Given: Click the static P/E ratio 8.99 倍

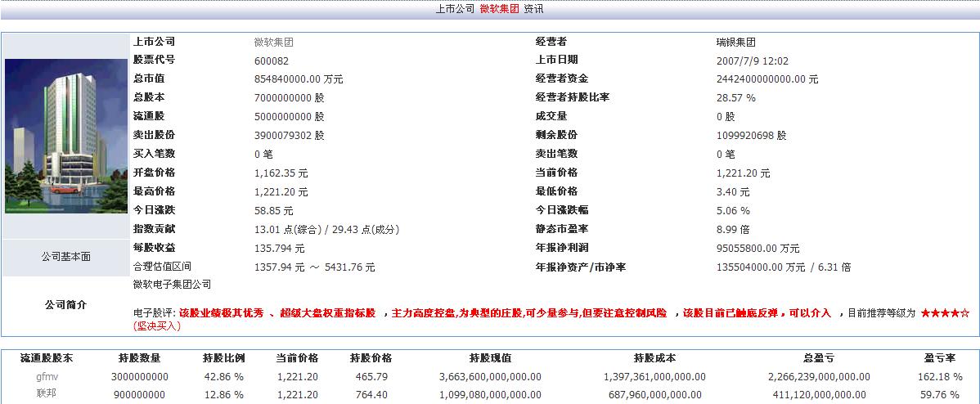Looking at the screenshot, I should (732, 230).
